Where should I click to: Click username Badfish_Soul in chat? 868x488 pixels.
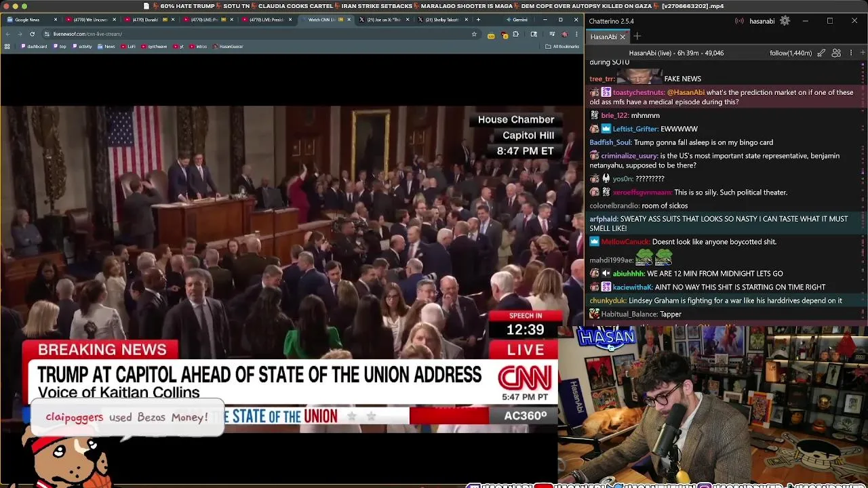pos(610,142)
